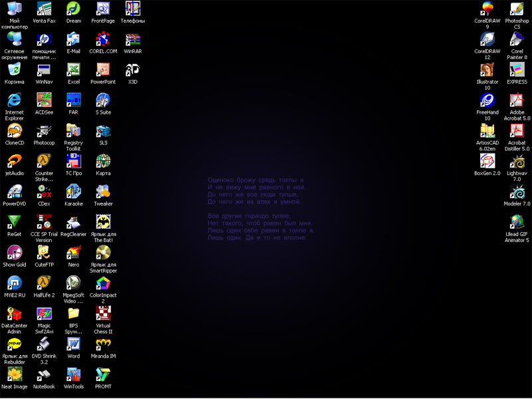Screen dimensions: 532x399
Task: Select the Neat Image sunflower icon
Action: [14, 375]
